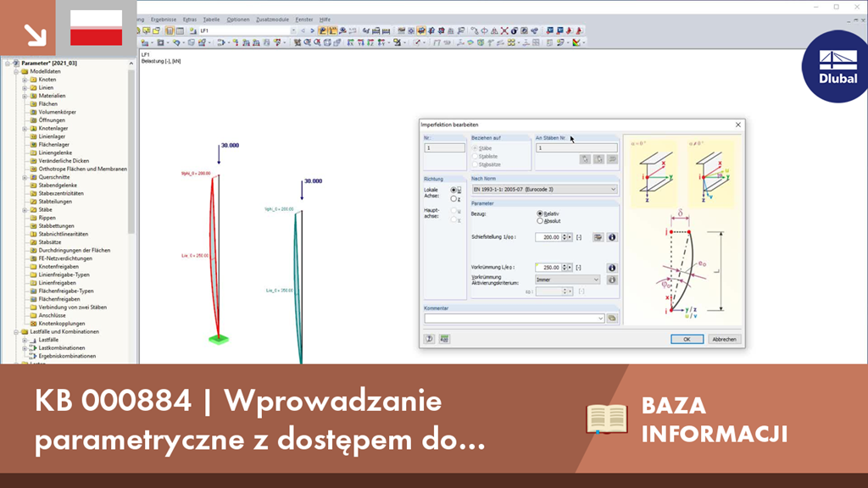Click comment library icon beside Kommentar field
The width and height of the screenshot is (868, 488).
612,319
